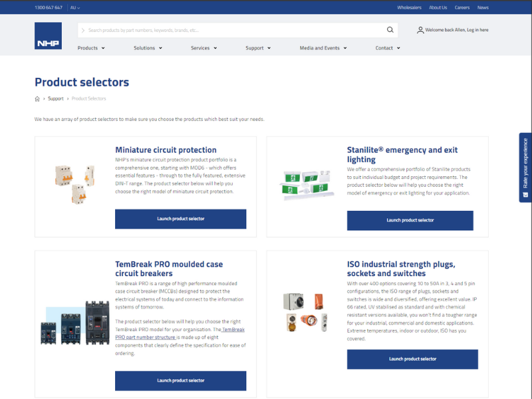This screenshot has height=399, width=532.
Task: Expand the Contact menu
Action: (x=388, y=48)
